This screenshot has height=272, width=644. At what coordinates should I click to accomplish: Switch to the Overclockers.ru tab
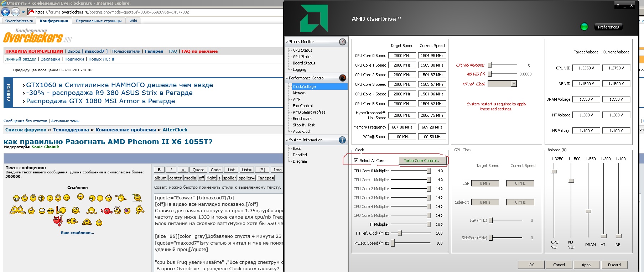click(19, 21)
